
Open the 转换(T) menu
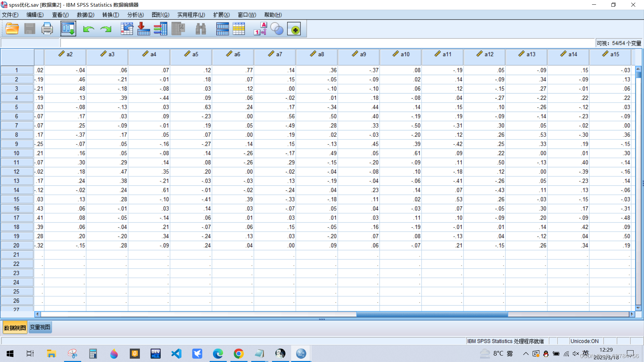point(111,15)
